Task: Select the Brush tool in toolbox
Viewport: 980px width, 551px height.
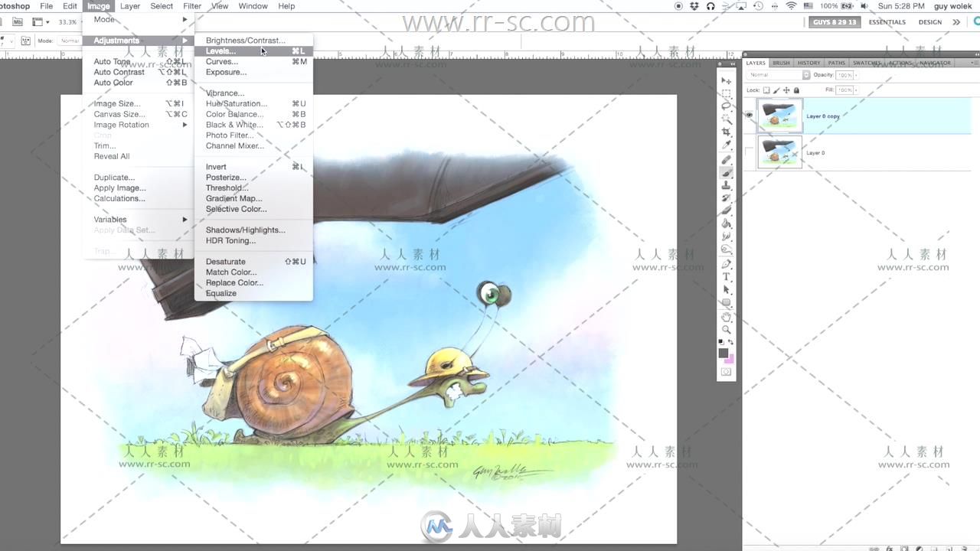Action: [x=727, y=172]
